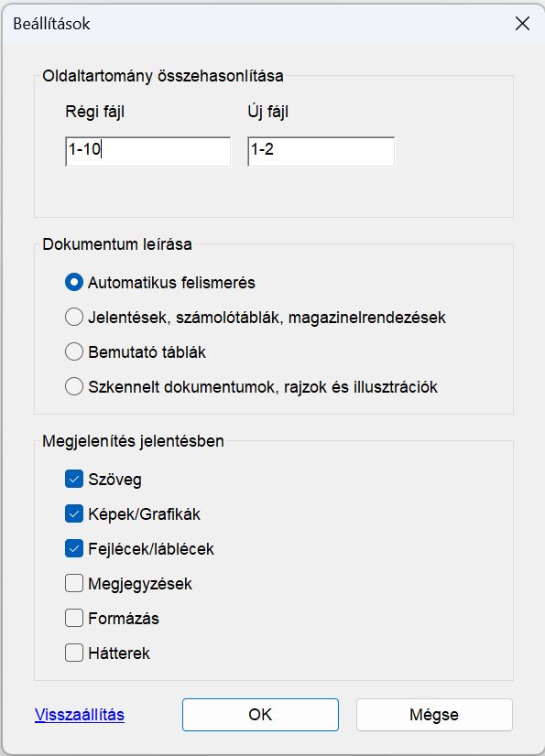
Task: Select Szkennelt dokumentumok, rajzok és illusztrációk
Action: click(x=74, y=386)
